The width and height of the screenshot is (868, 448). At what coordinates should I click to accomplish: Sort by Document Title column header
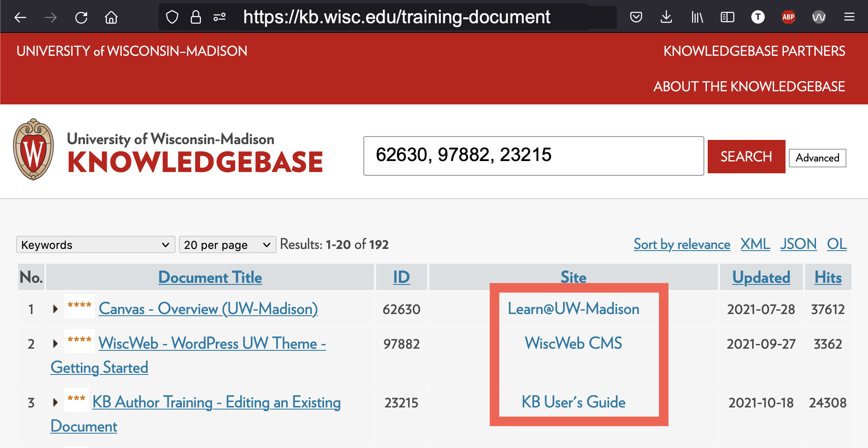pos(210,277)
